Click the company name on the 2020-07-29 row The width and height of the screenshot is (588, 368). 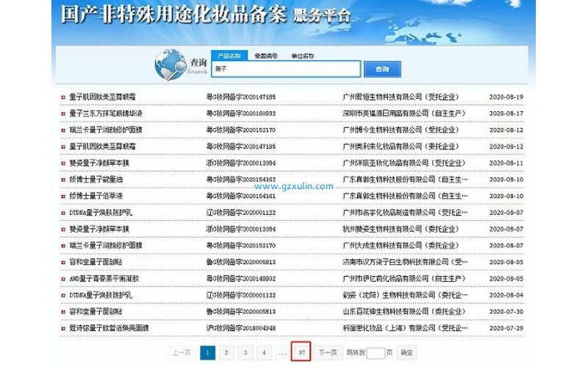pyautogui.click(x=405, y=328)
